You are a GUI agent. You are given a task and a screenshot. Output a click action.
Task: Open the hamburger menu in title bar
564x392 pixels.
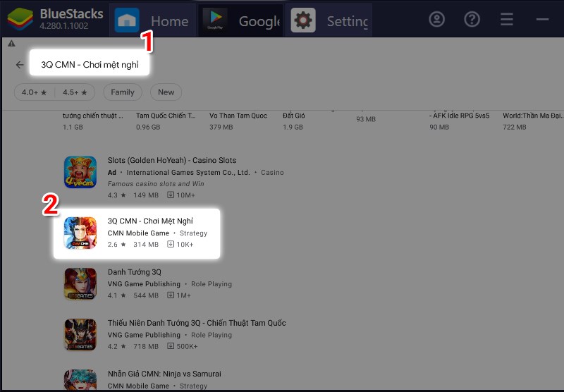point(506,19)
